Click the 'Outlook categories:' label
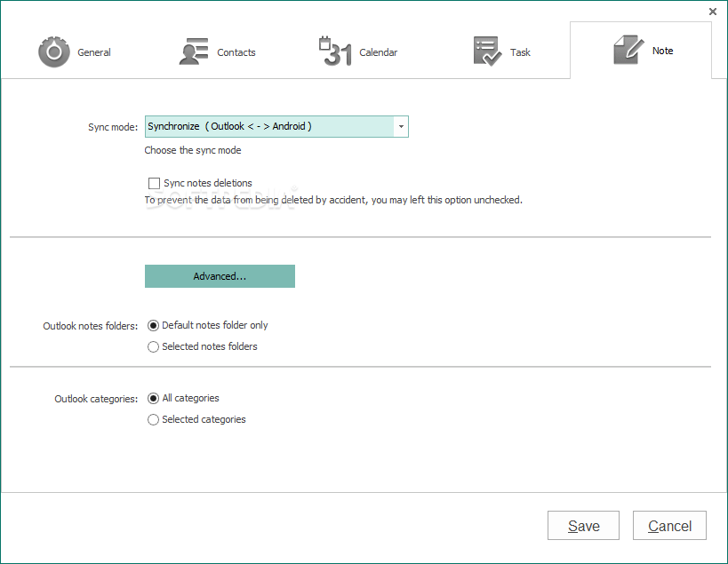 pyautogui.click(x=96, y=399)
